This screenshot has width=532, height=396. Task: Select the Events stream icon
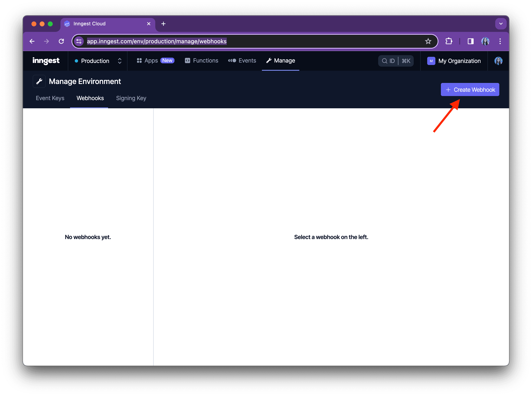(232, 61)
